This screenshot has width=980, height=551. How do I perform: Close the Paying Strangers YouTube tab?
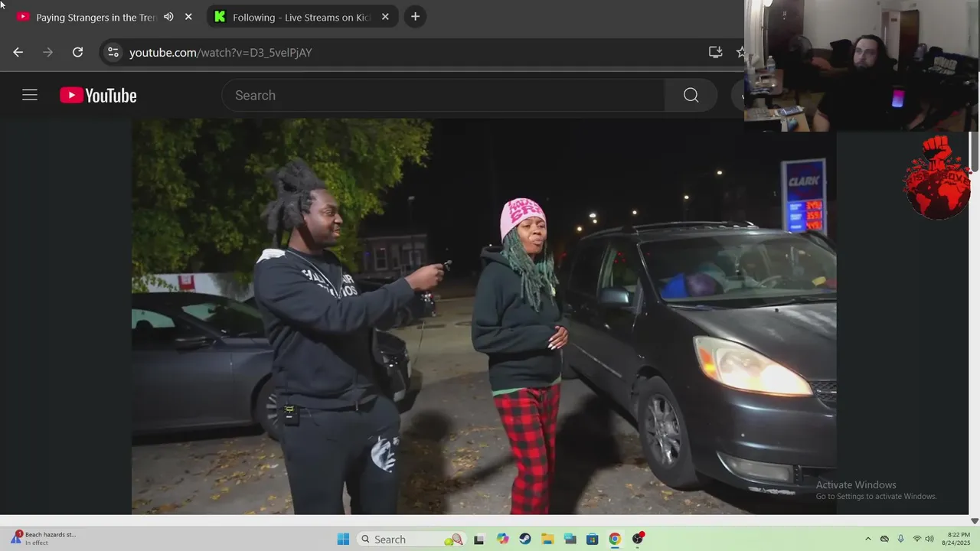point(188,17)
